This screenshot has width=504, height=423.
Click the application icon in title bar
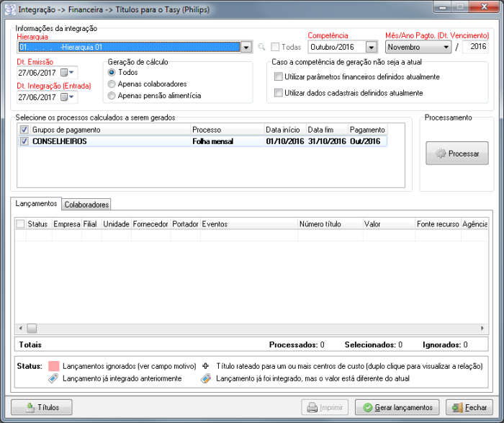[9, 9]
